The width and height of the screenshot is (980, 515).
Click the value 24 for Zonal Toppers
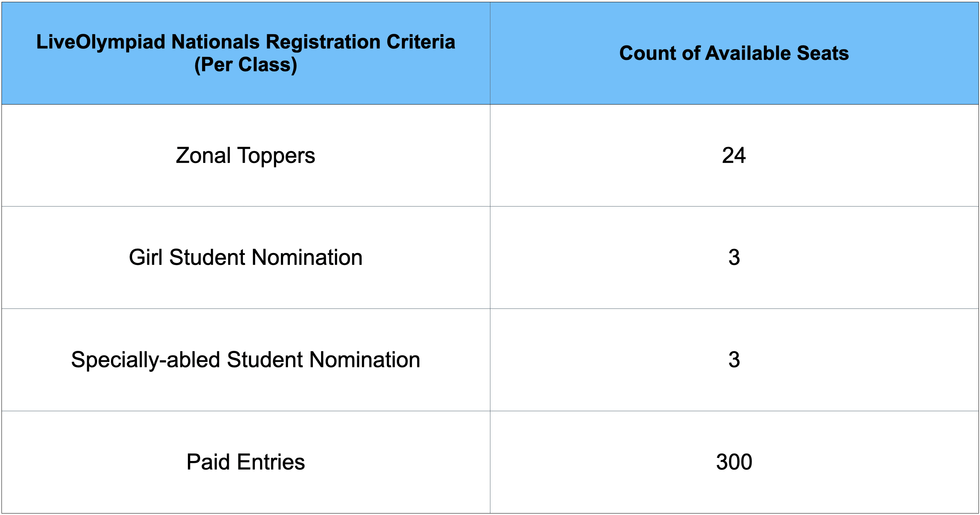coord(734,156)
